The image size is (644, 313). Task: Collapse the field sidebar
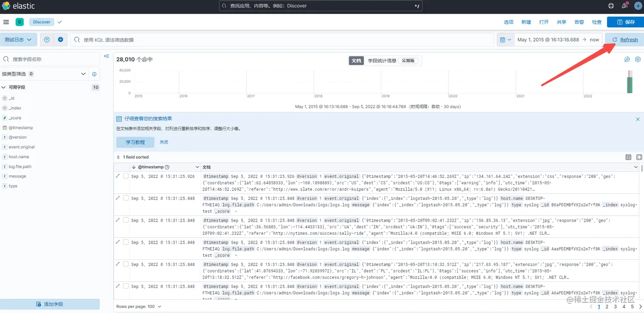(106, 56)
